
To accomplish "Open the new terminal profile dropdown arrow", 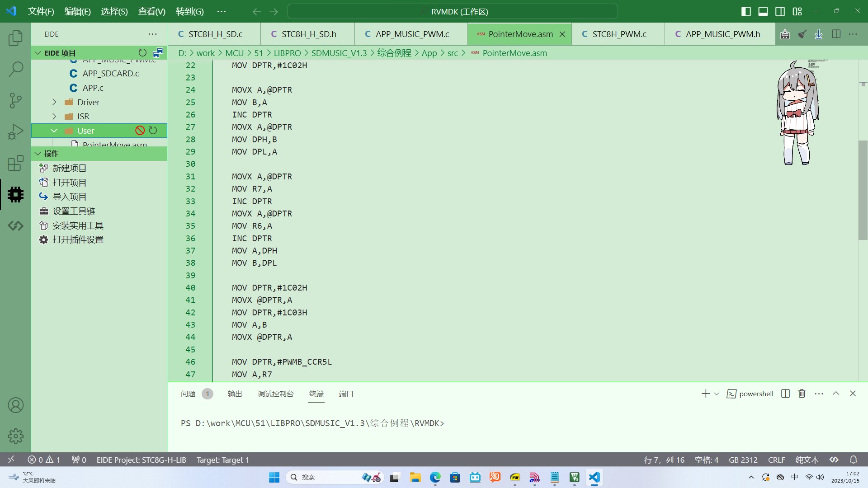I will (x=717, y=394).
